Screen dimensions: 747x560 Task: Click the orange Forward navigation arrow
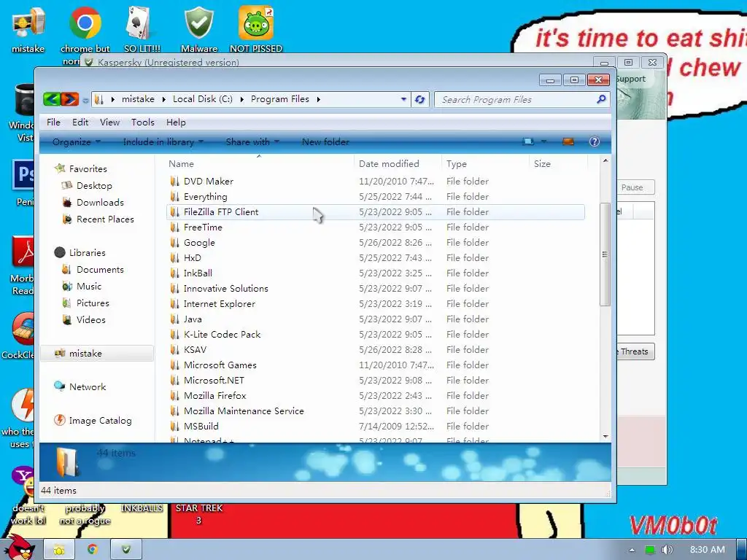click(69, 99)
